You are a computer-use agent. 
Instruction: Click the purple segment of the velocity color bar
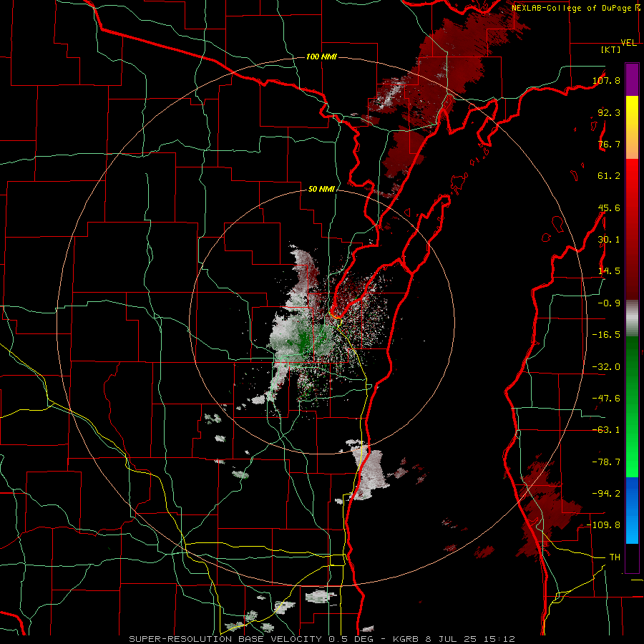tap(632, 79)
